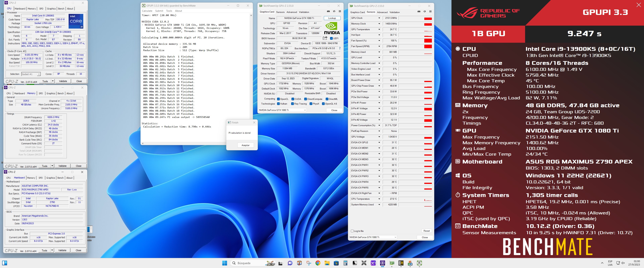Open PerfCap Reason sensor dropdown

tap(379, 131)
